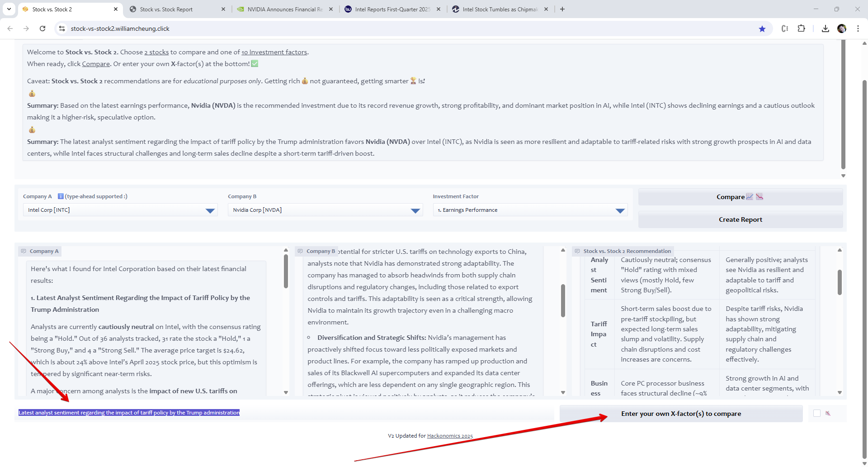Open a new browser tab
The image size is (868, 467).
pos(562,9)
